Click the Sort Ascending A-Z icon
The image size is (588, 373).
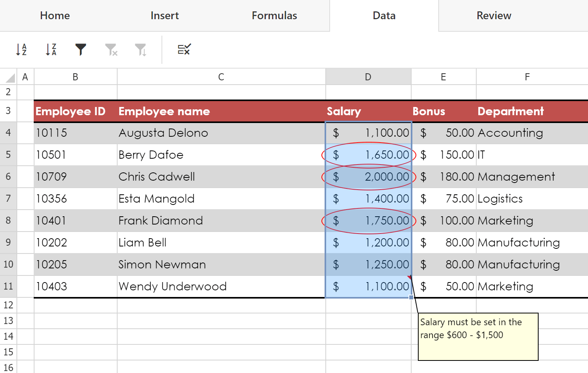(21, 49)
